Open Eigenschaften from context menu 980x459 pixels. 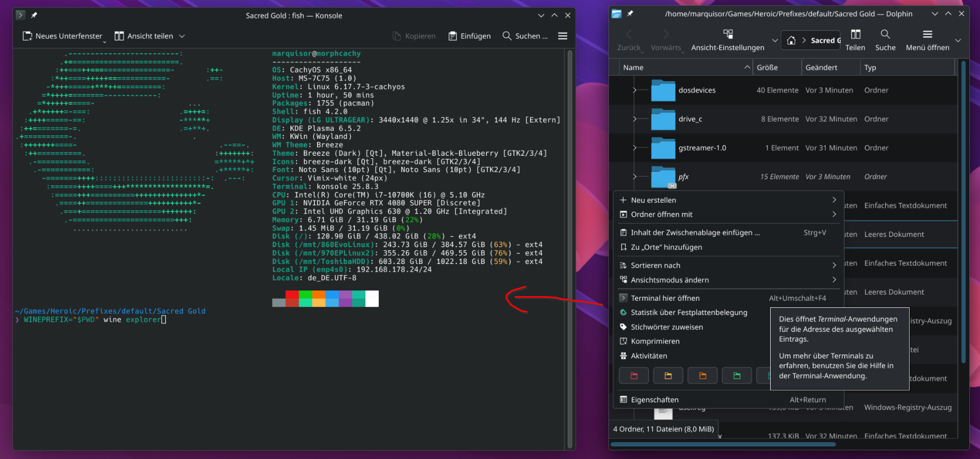[728, 400]
